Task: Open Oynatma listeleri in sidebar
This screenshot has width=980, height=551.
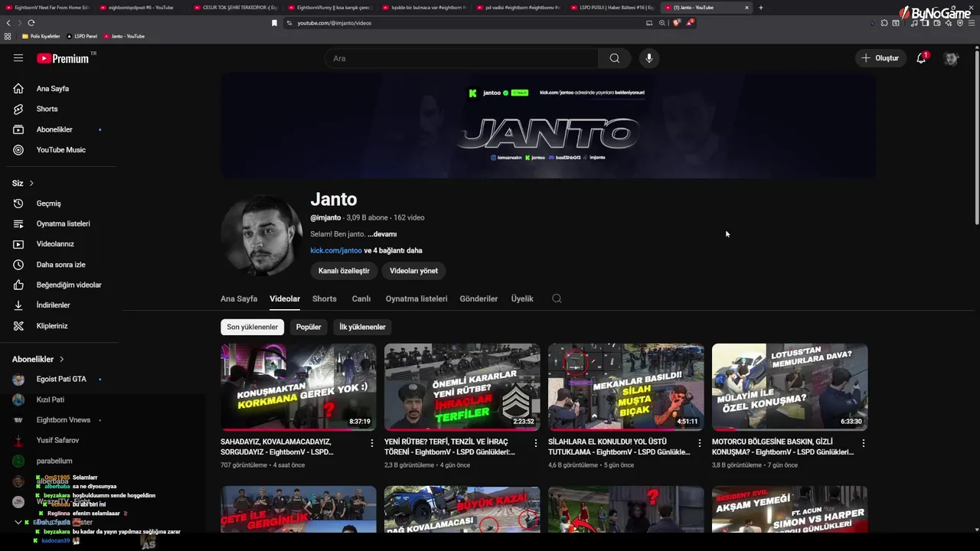Action: pyautogui.click(x=63, y=223)
